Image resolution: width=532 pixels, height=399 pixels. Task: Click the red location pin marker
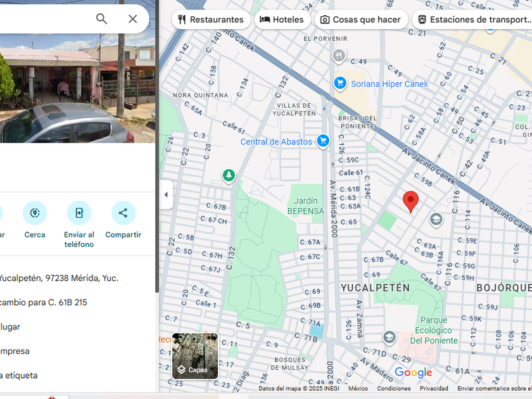point(410,201)
